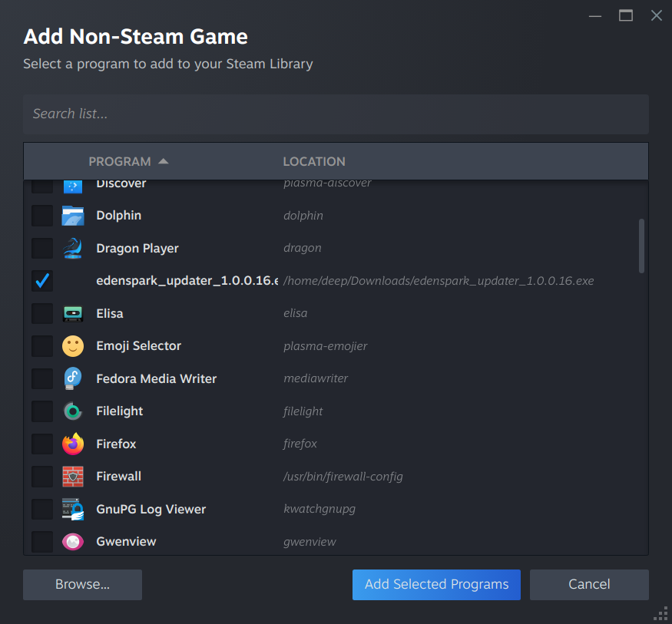Image resolution: width=672 pixels, height=624 pixels.
Task: Check the Elisa checkbox
Action: (x=42, y=313)
